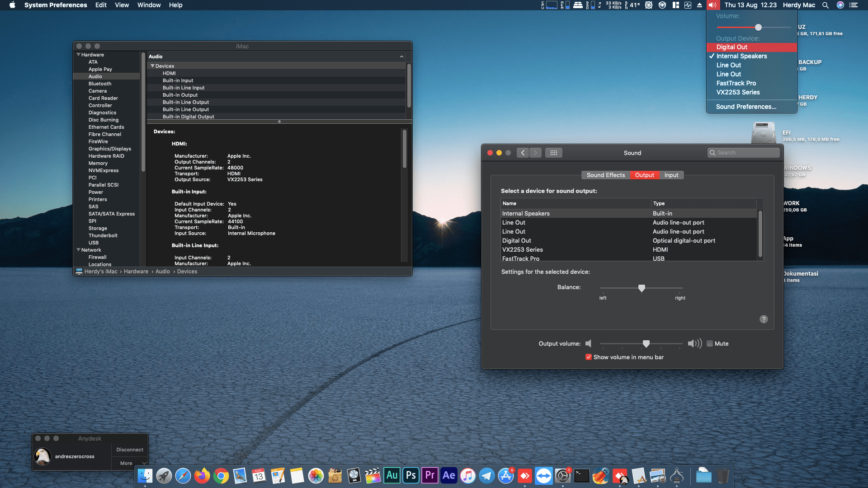
Task: Open TeamViewer from the dock
Action: pyautogui.click(x=544, y=476)
